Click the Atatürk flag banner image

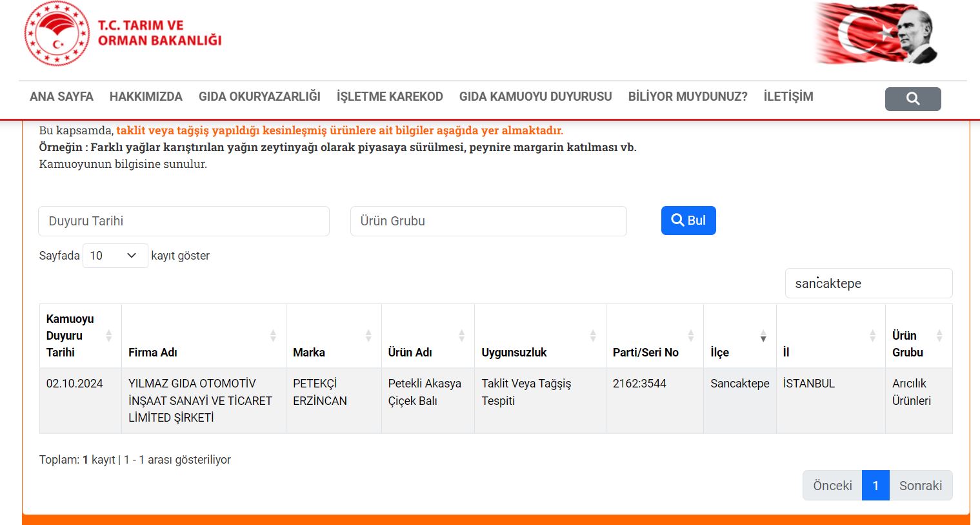[876, 34]
